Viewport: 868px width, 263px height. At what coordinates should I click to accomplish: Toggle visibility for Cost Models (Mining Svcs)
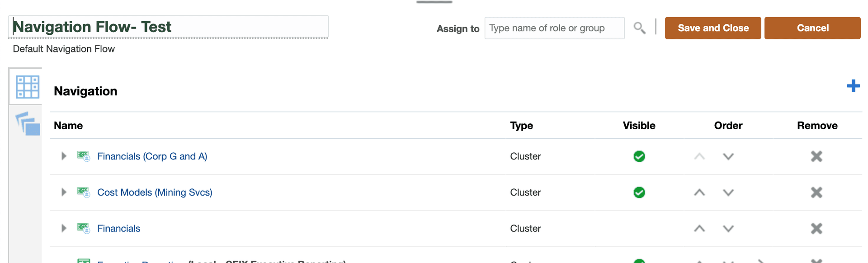tap(639, 193)
